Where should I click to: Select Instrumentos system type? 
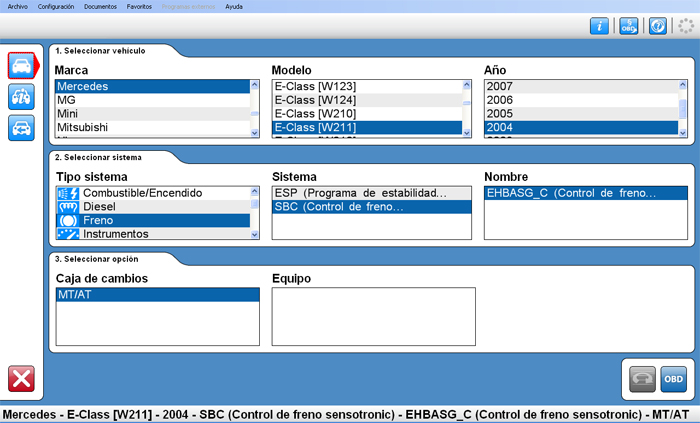[153, 233]
